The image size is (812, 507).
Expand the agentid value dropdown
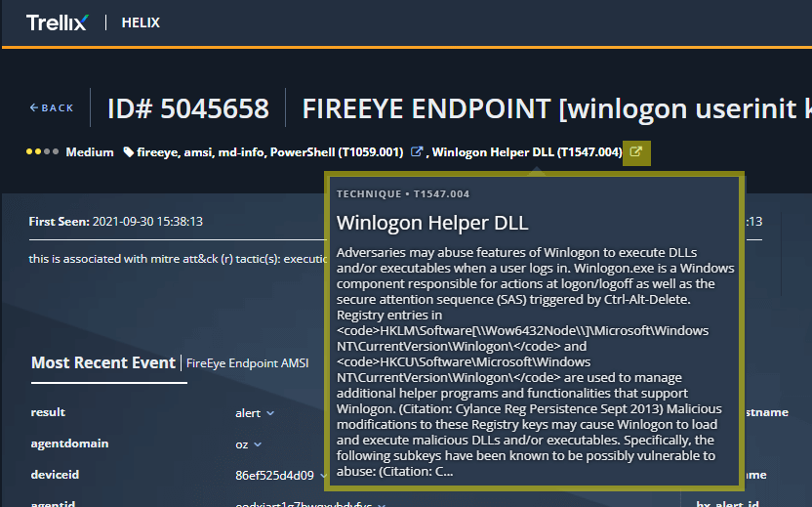(384, 505)
